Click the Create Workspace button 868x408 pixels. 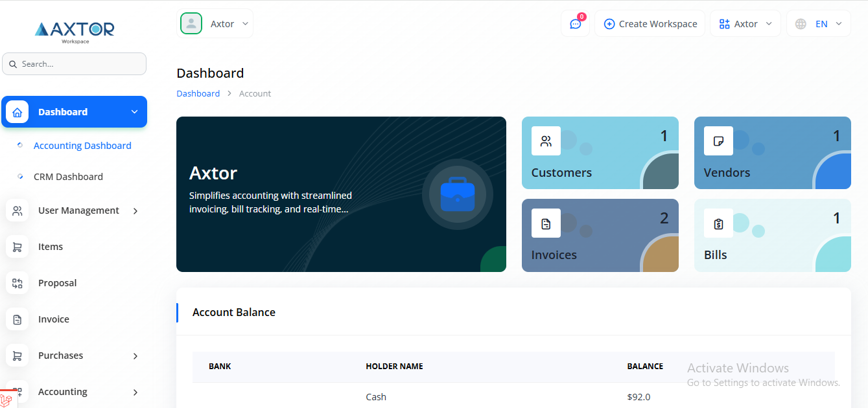tap(650, 24)
